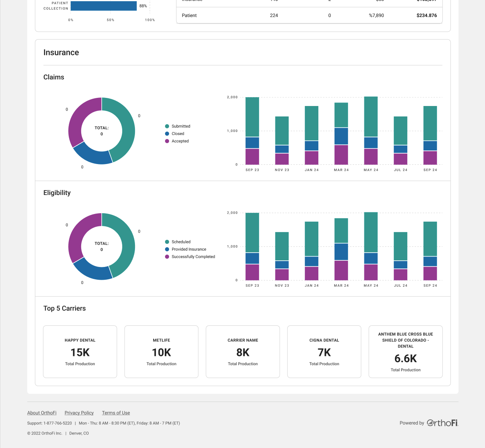
Task: Click the Submitted legend dot in Claims
Action: coord(167,126)
